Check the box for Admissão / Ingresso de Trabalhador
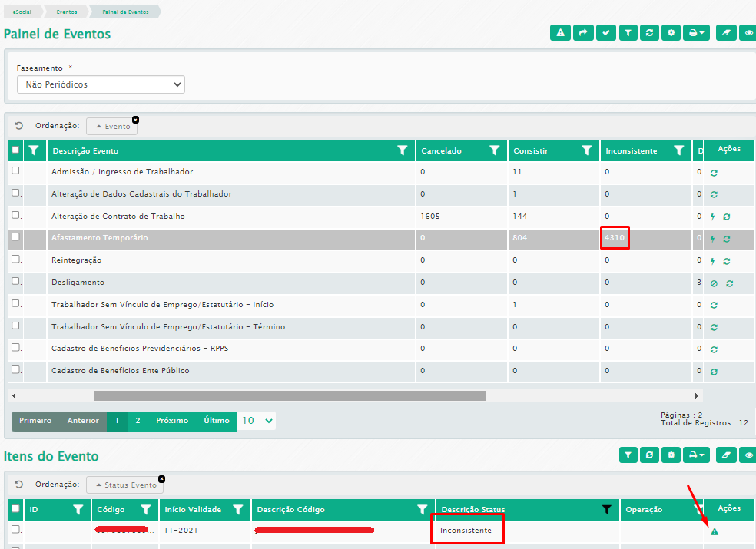This screenshot has height=549, width=756. coord(15,171)
